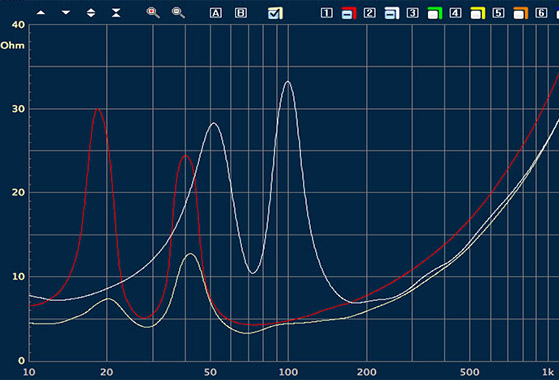This screenshot has height=380, width=559.
Task: Expand the Y scale with the double-arrow icon
Action: point(91,13)
